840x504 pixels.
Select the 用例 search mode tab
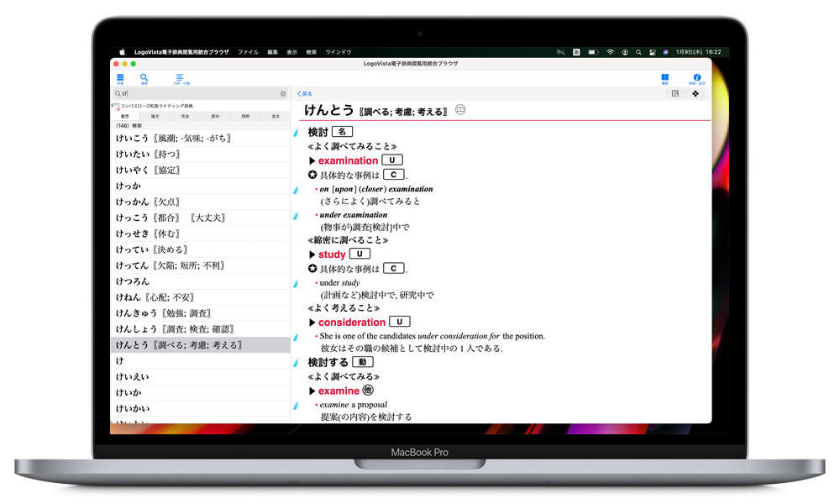245,116
